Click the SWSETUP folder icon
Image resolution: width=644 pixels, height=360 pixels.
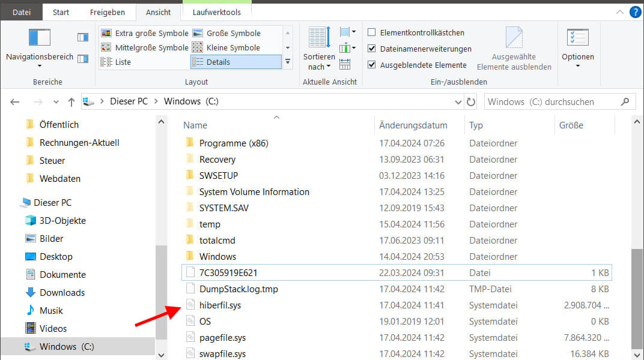[190, 175]
